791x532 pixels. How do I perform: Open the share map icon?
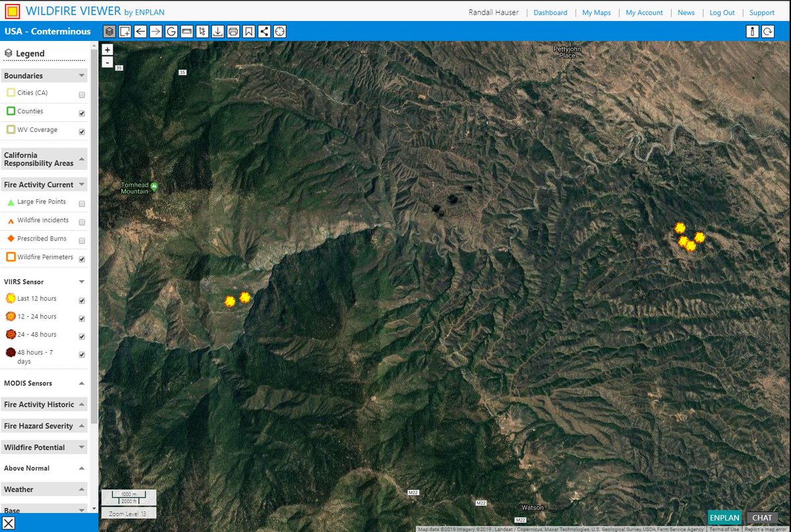264,31
